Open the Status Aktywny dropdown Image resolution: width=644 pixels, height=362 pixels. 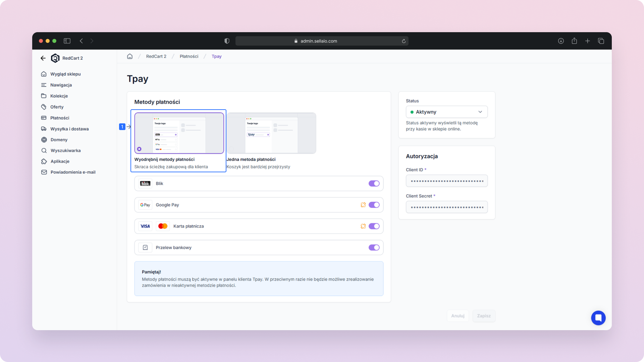tap(446, 112)
